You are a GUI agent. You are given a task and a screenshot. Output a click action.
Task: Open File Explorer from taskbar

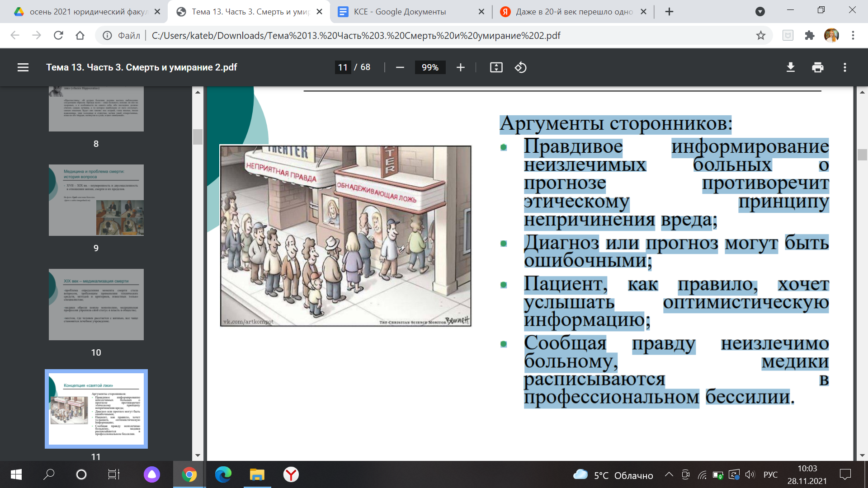point(257,474)
